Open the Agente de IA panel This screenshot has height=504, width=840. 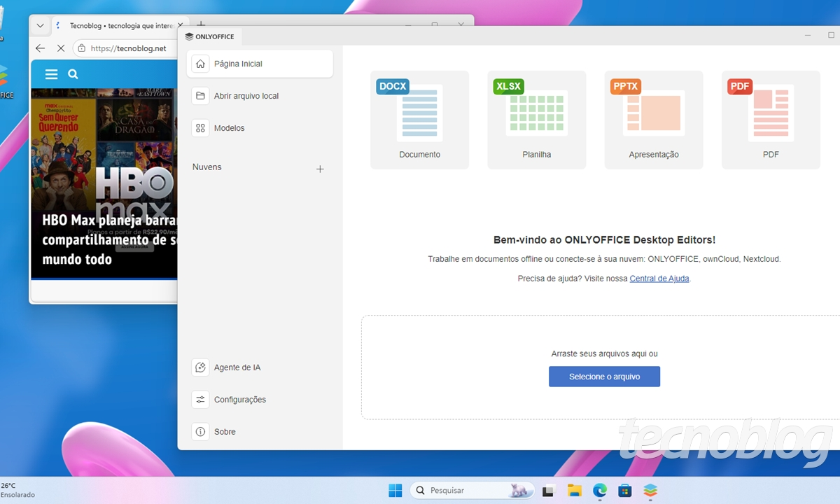[237, 367]
